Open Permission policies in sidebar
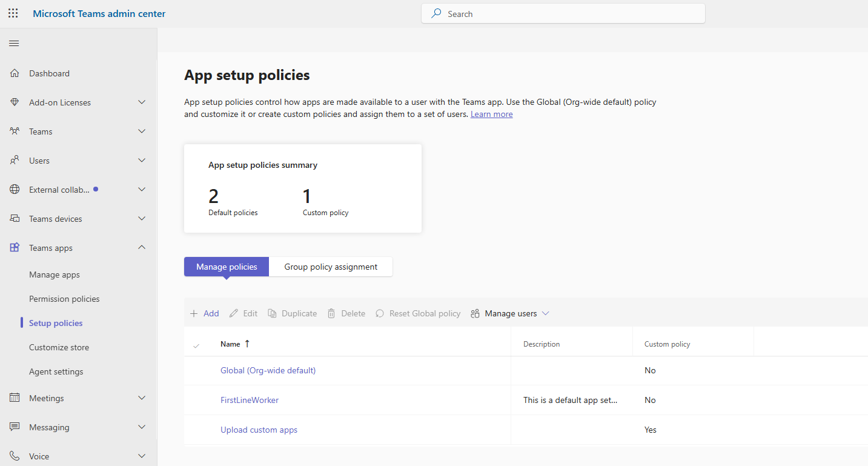The image size is (868, 466). 64,299
